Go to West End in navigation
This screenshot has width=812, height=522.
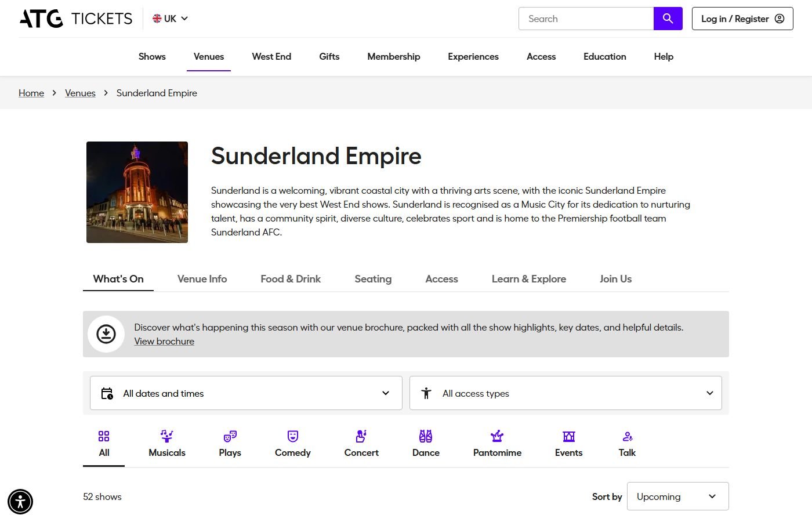[x=271, y=56]
